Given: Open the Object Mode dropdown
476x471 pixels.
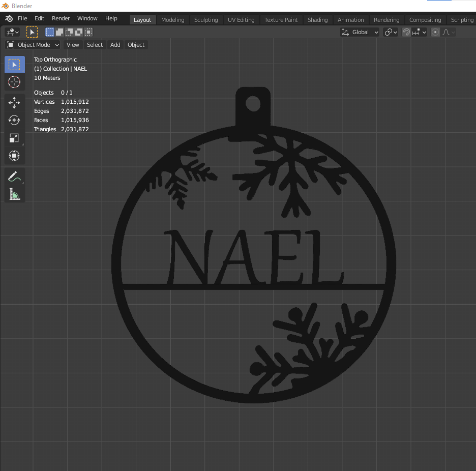Looking at the screenshot, I should coord(33,45).
